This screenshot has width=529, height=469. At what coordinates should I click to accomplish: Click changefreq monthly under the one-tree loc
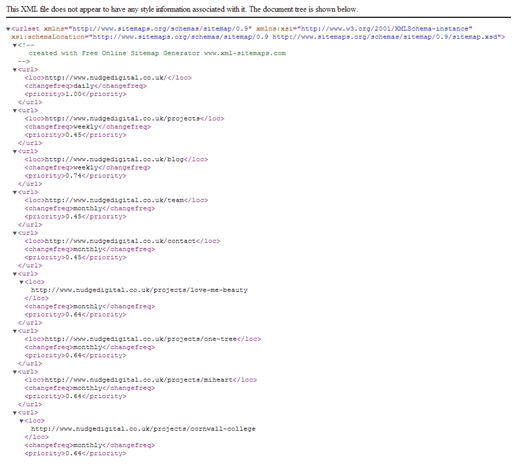coord(89,347)
